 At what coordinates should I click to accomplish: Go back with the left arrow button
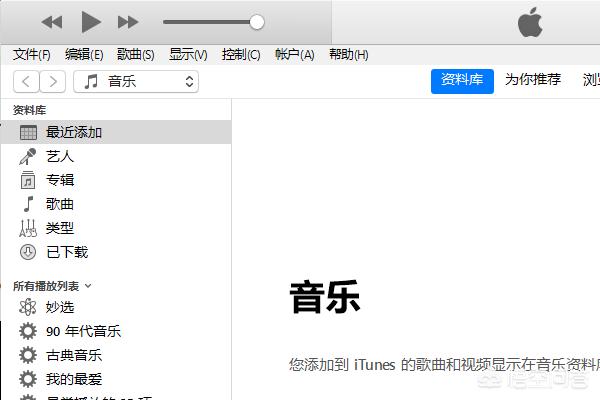pyautogui.click(x=26, y=82)
